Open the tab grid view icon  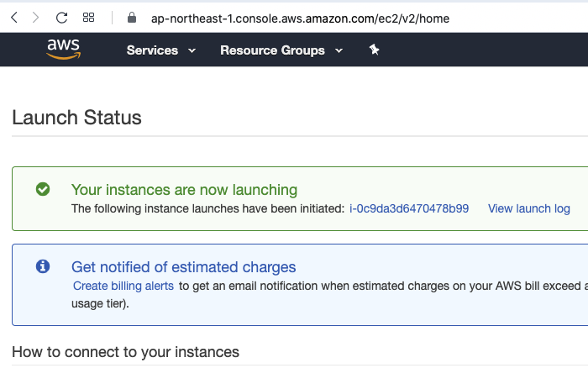(88, 17)
